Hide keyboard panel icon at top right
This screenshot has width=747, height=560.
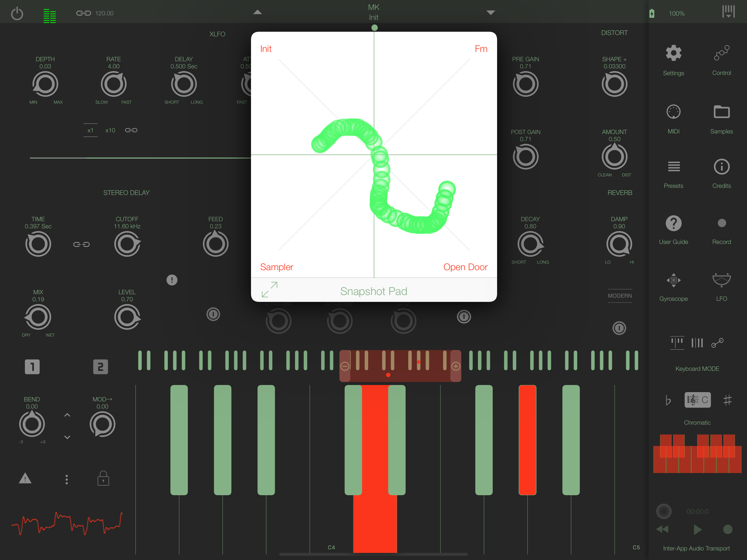point(728,11)
